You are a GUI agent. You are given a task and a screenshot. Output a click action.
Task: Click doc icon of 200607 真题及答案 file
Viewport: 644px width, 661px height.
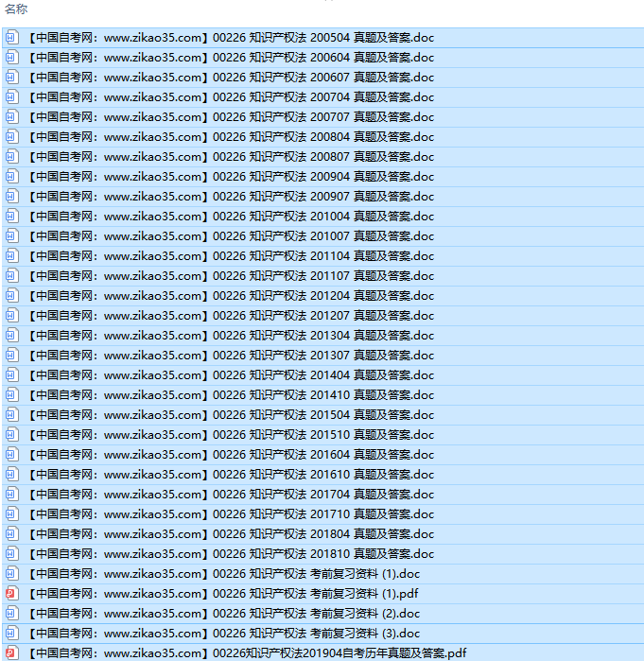click(x=11, y=78)
